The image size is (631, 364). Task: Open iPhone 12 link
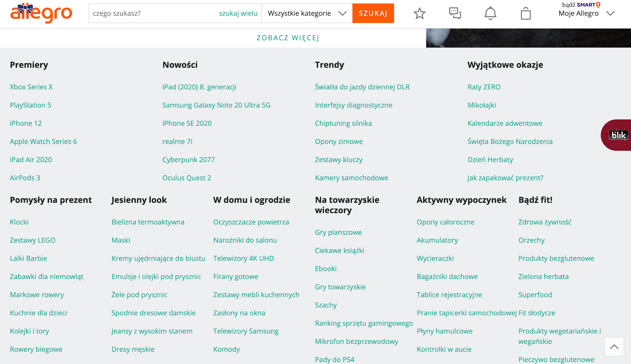click(x=26, y=123)
